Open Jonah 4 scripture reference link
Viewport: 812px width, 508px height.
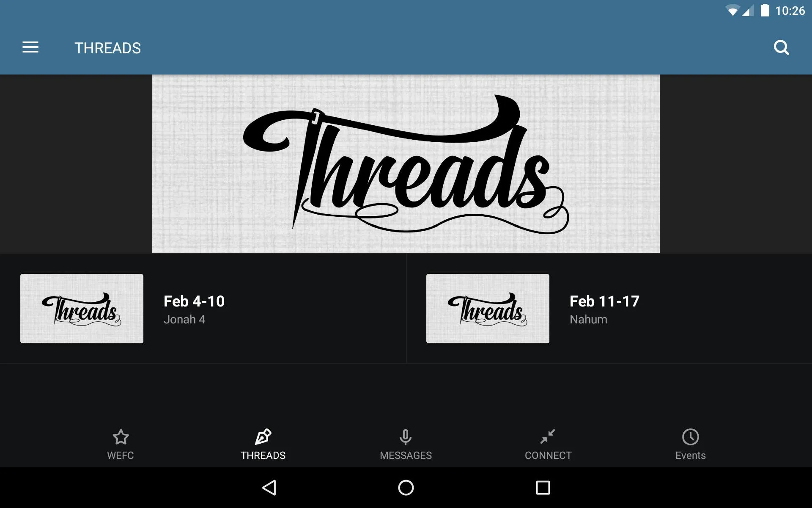point(184,319)
